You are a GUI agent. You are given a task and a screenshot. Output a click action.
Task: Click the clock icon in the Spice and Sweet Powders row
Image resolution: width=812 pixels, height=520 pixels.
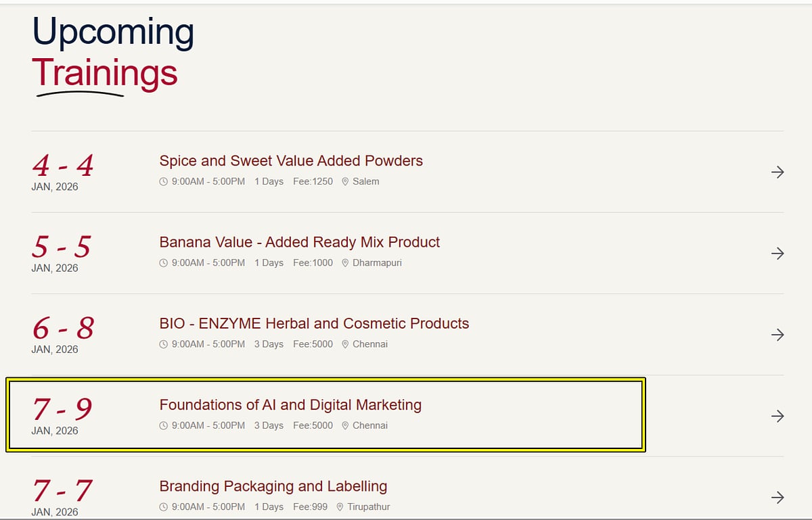tap(162, 181)
